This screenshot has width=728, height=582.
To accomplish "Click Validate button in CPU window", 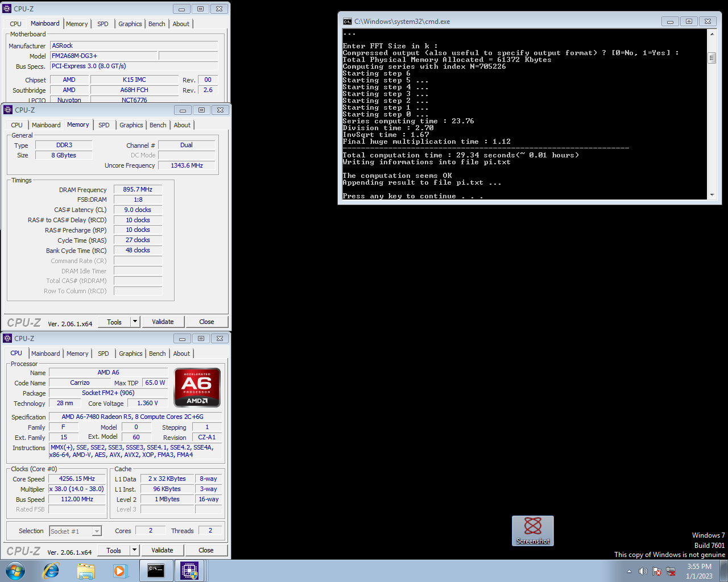I will [x=162, y=550].
